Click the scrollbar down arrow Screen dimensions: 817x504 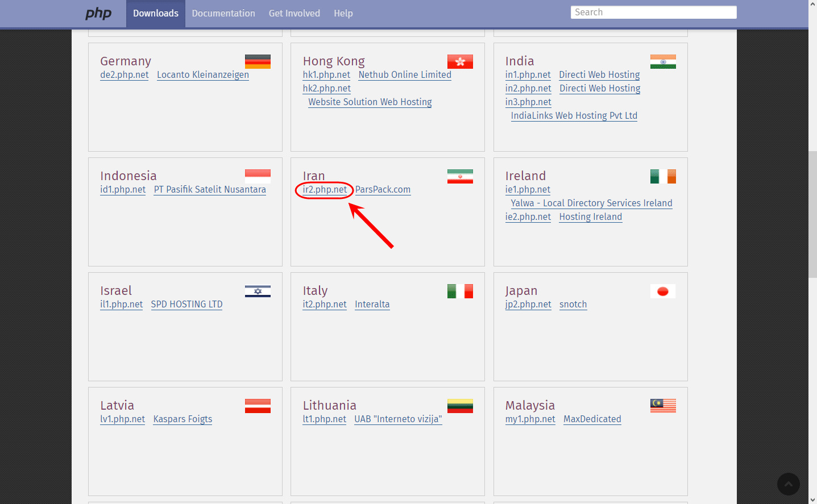point(812,499)
